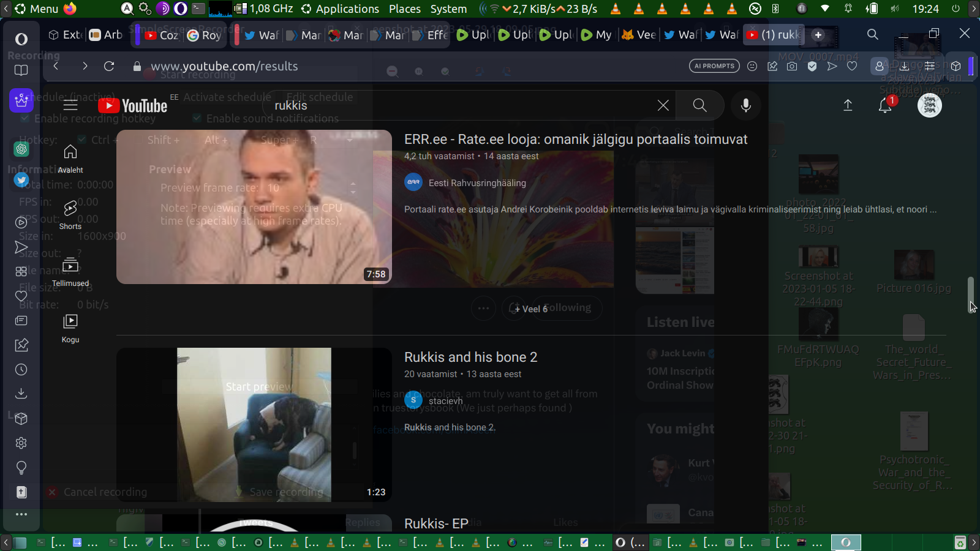Viewport: 980px width, 551px height.
Task: Click the page vertical scrollbar thumb
Action: tap(971, 294)
